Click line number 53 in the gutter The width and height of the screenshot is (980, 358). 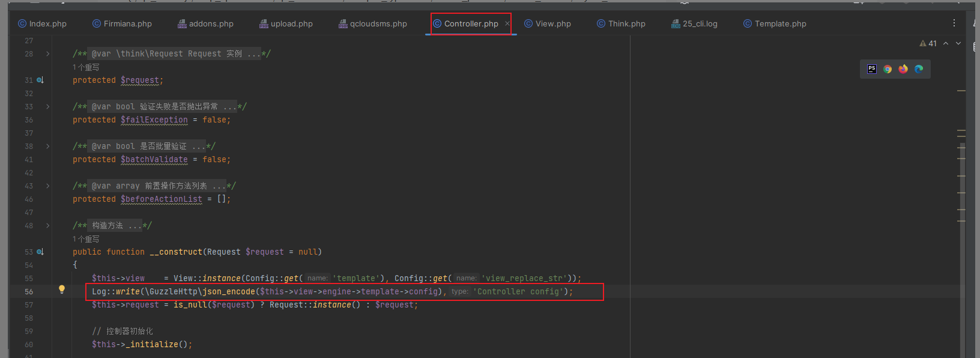[29, 252]
